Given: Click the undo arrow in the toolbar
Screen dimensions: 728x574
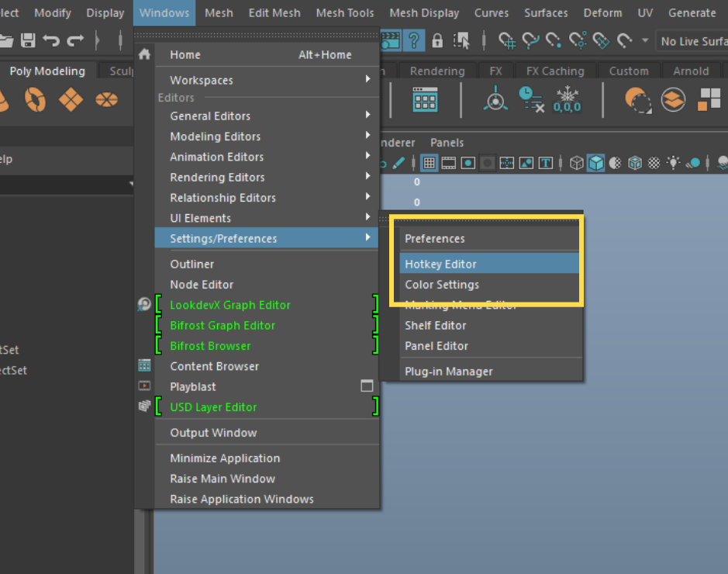Looking at the screenshot, I should click(x=51, y=40).
